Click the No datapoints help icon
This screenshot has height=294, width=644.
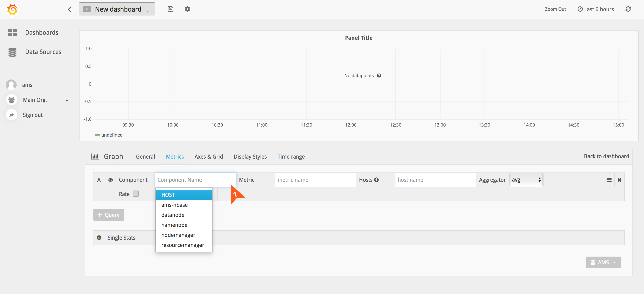tap(379, 76)
